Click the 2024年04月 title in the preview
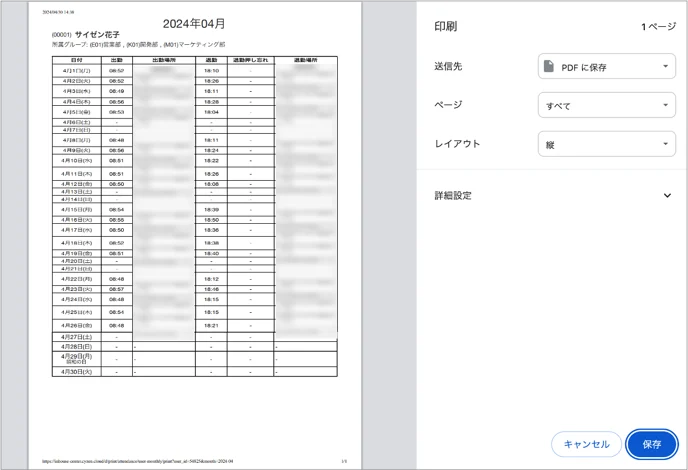The width and height of the screenshot is (688, 470). [194, 24]
